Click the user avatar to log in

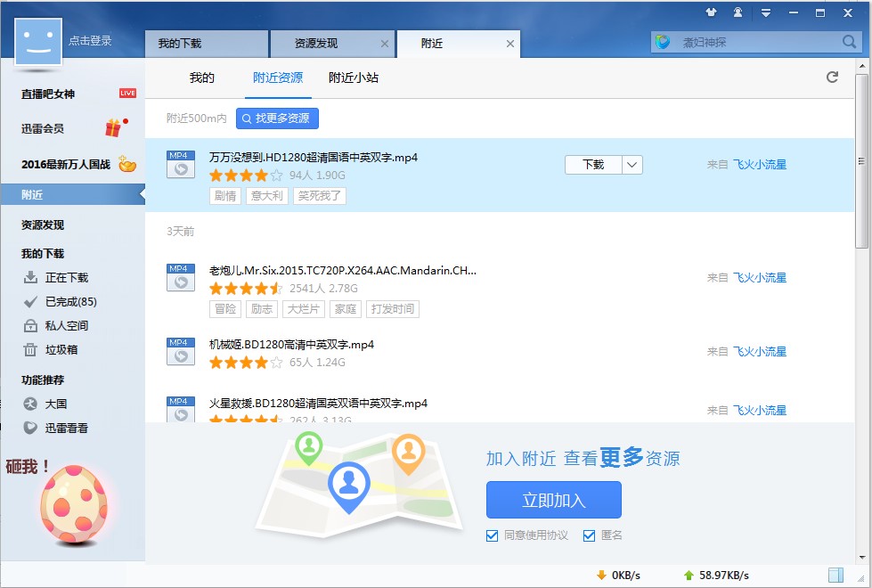click(38, 41)
